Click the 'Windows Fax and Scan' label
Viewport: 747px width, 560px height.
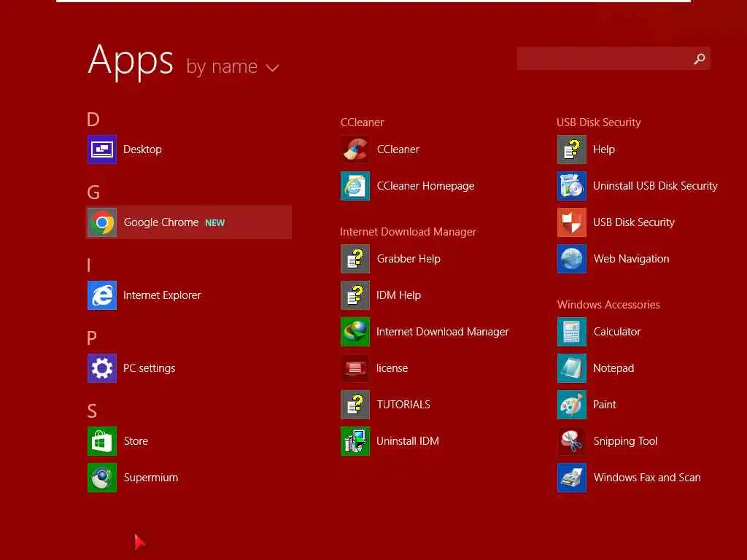point(647,478)
